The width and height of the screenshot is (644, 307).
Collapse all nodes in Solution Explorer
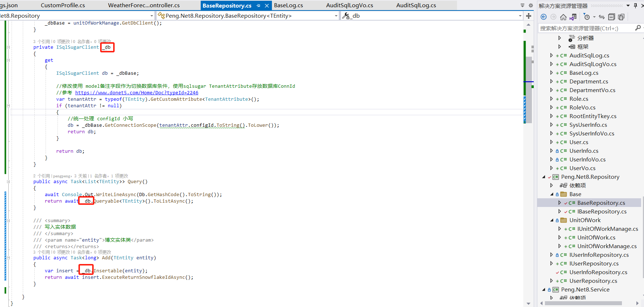coord(611,17)
